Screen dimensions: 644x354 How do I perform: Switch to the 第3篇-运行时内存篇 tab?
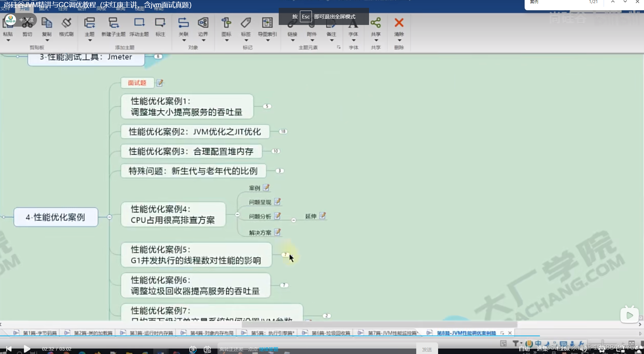click(x=147, y=333)
